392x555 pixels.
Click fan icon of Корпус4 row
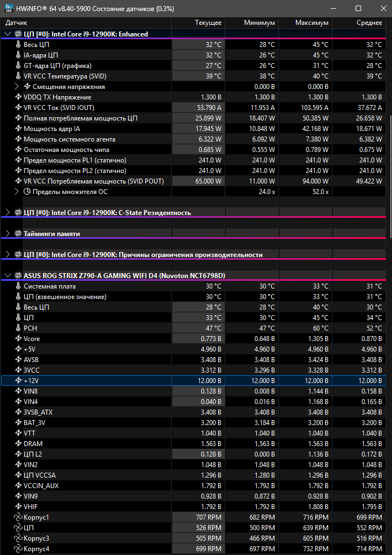coord(18,549)
